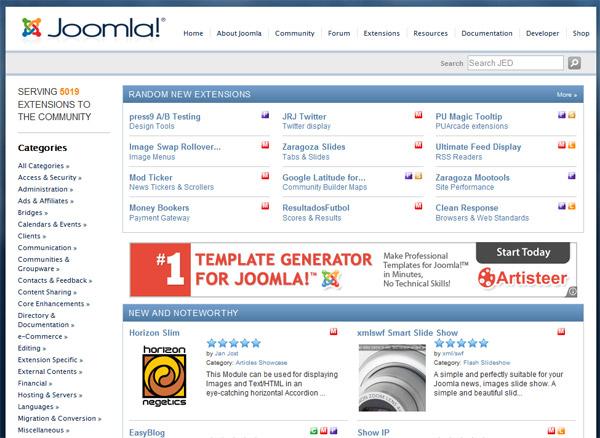The image size is (600, 438).
Task: Open the Documentation menu item
Action: [x=487, y=33]
